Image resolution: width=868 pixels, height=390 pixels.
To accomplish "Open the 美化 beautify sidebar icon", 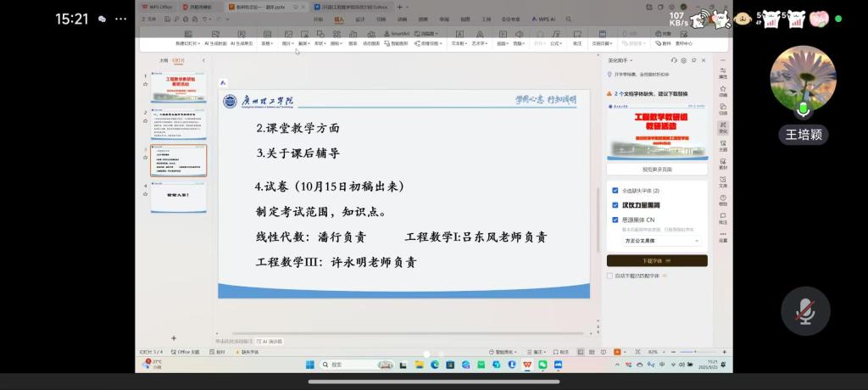I will [723, 126].
